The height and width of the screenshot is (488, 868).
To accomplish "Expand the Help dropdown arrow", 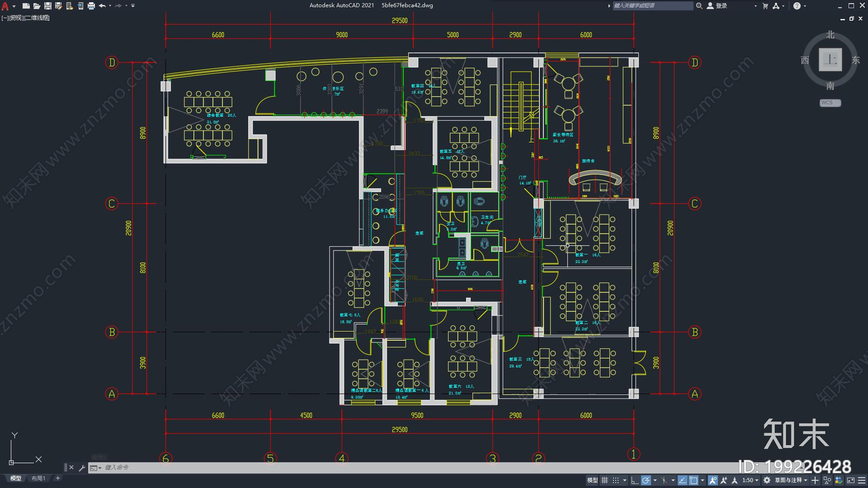I will (x=805, y=6).
